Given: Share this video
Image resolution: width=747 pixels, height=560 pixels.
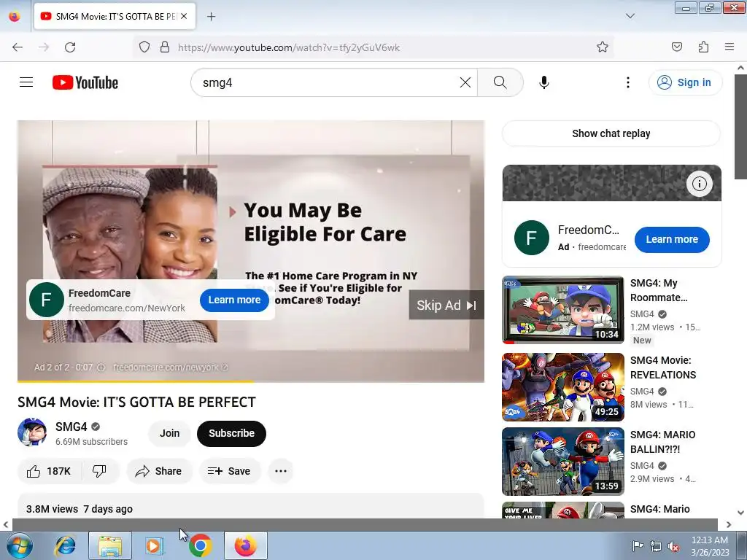Looking at the screenshot, I should [x=158, y=471].
